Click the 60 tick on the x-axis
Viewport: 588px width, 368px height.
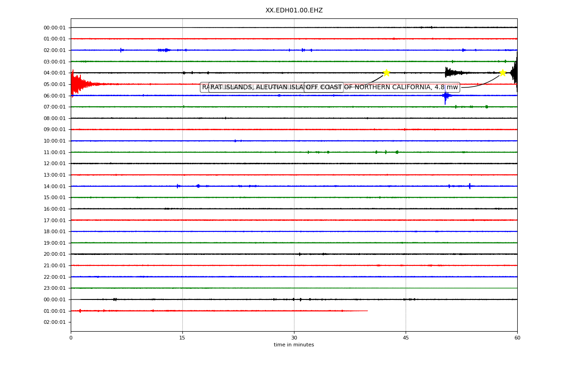(x=517, y=338)
